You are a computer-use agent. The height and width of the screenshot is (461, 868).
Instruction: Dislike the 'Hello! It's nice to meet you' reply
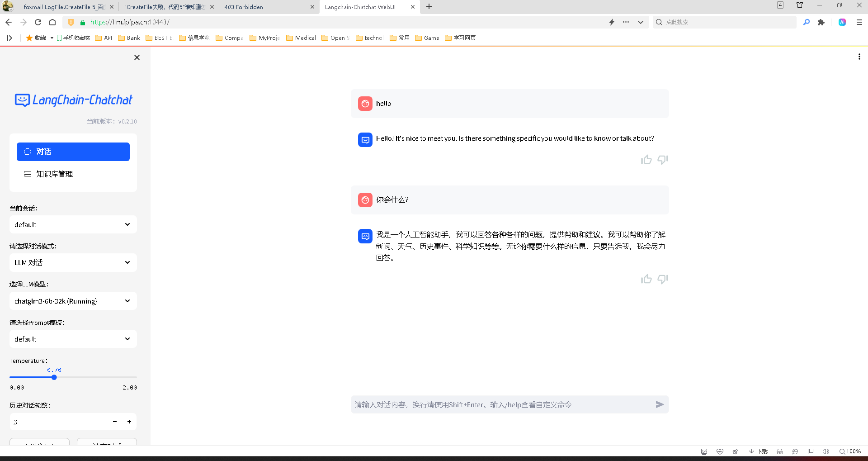tap(663, 160)
